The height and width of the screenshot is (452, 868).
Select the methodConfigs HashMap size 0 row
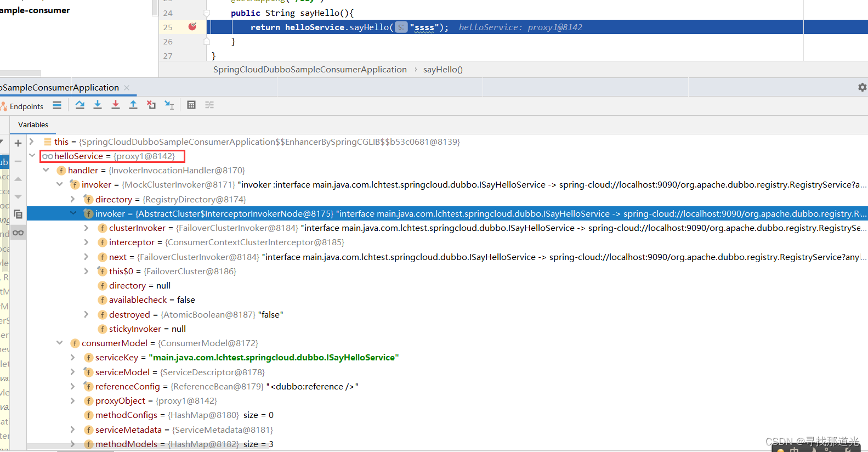[447, 415]
